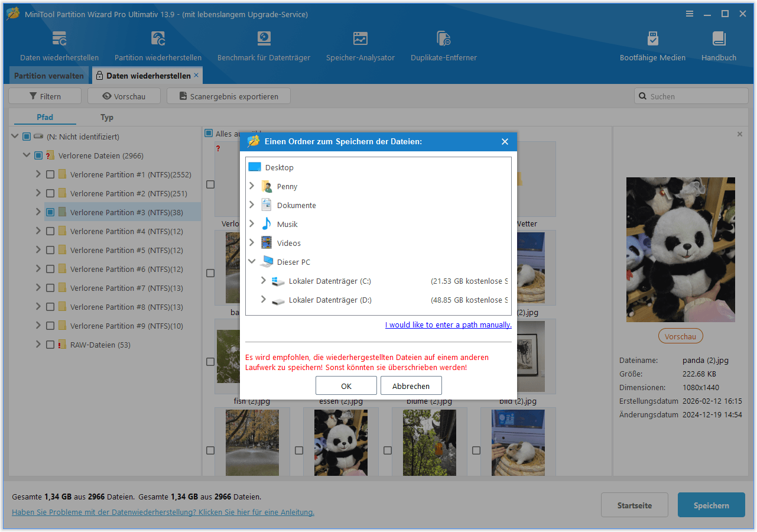Open Speicher-Analysator tool
Viewport: 757px width, 532px height.
point(360,46)
